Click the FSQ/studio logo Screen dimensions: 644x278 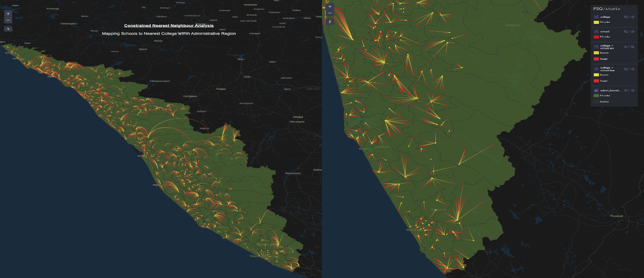click(607, 8)
